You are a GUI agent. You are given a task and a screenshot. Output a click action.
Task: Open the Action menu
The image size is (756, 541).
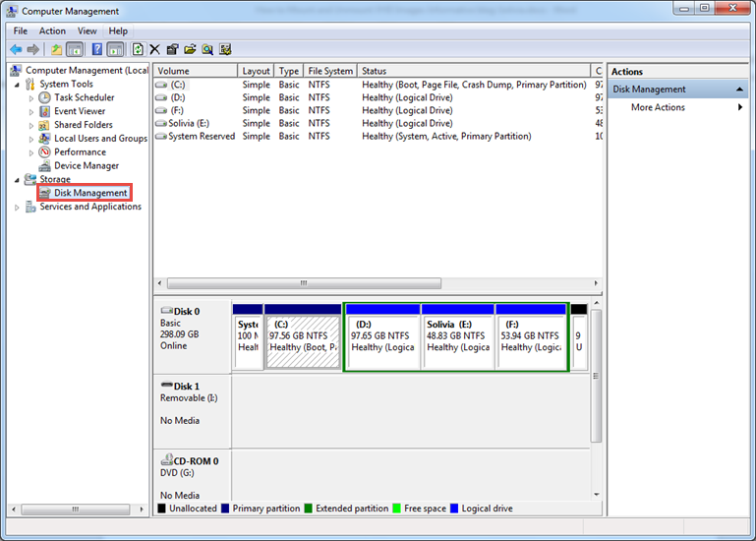(x=52, y=30)
